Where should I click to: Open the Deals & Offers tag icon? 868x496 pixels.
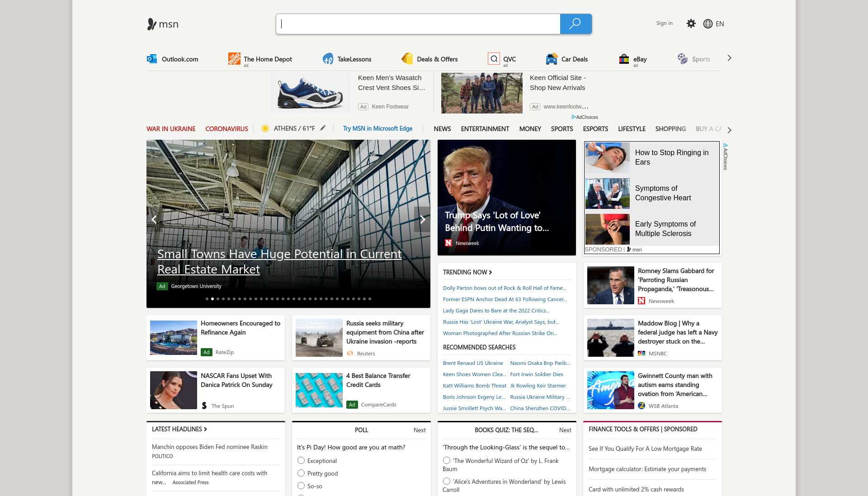[x=407, y=58]
